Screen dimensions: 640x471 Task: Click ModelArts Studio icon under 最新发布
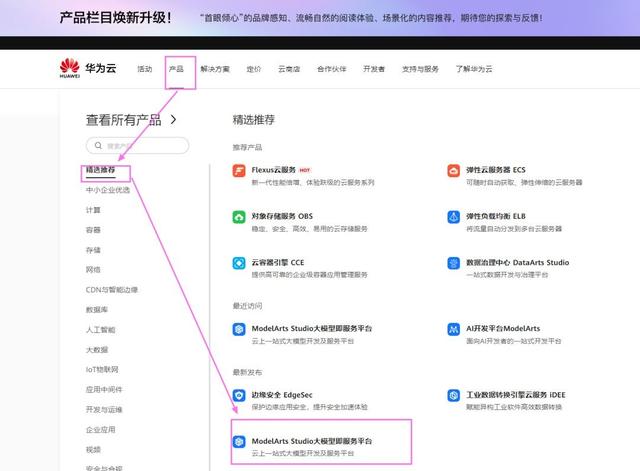(239, 442)
